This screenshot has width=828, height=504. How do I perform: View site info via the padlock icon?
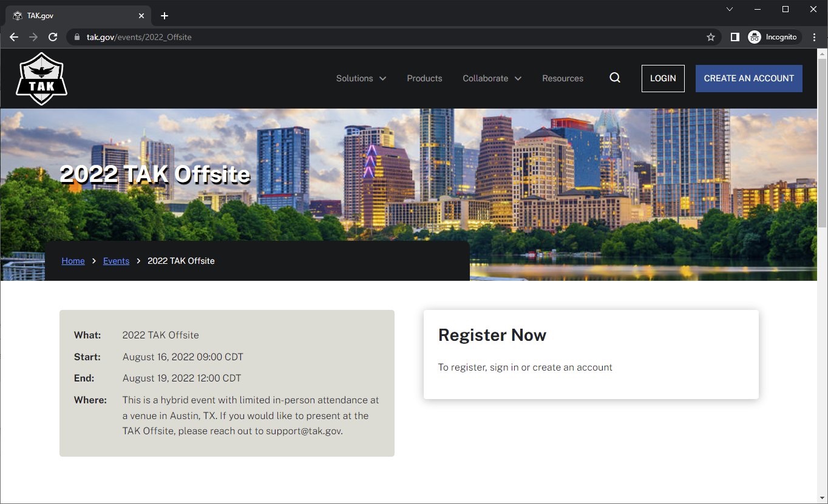coord(76,37)
